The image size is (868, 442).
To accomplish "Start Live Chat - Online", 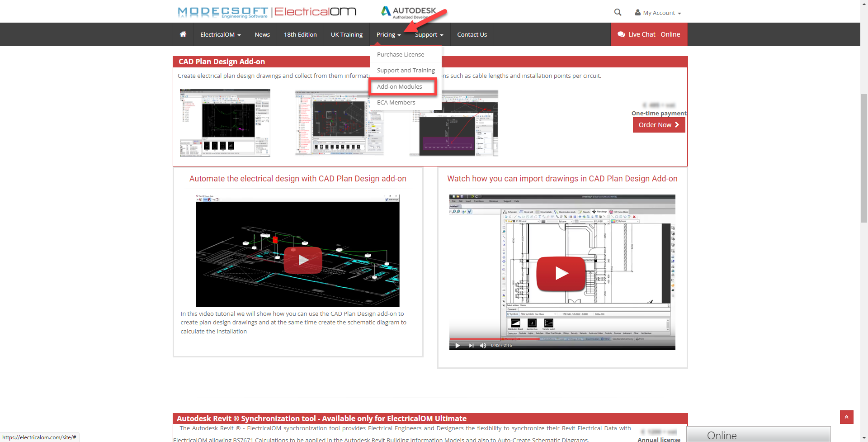I will pos(649,34).
